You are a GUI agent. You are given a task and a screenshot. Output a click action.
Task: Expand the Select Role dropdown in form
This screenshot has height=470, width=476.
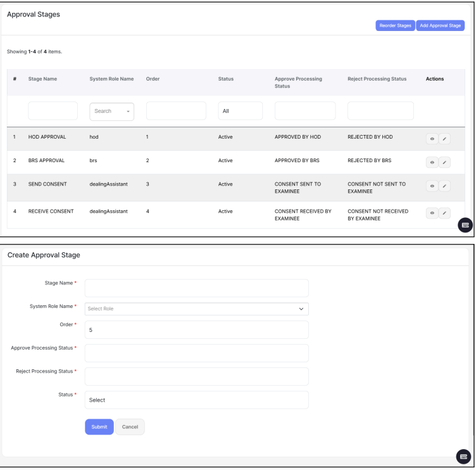(x=197, y=308)
